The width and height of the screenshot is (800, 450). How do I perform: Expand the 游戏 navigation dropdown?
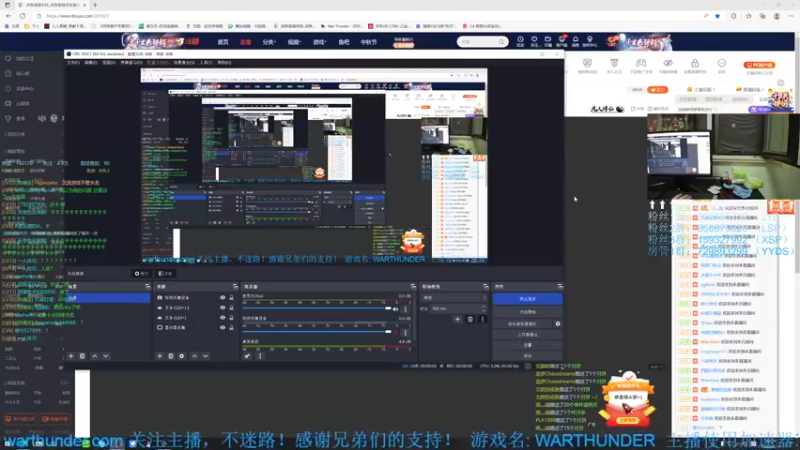pos(319,42)
